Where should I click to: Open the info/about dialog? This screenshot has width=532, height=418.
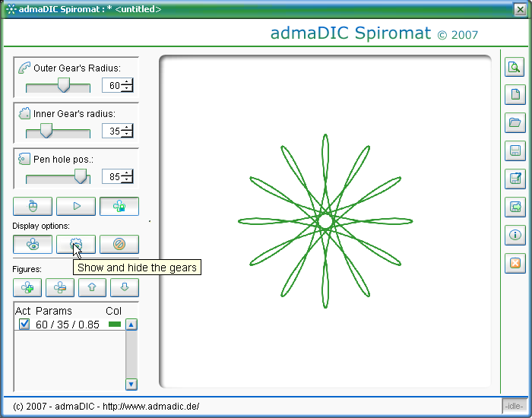click(x=515, y=235)
